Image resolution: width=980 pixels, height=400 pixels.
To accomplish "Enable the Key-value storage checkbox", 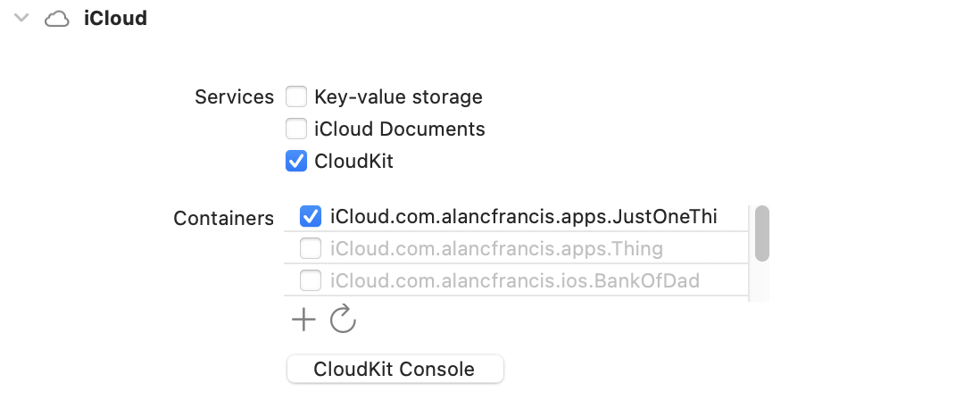I will (x=296, y=96).
